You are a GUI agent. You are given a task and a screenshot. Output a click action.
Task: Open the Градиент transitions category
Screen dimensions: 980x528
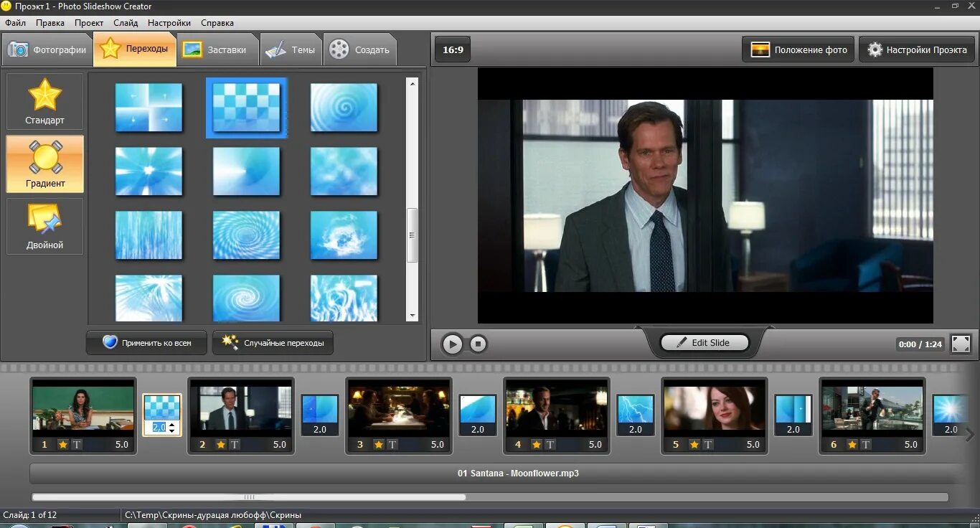tap(45, 164)
